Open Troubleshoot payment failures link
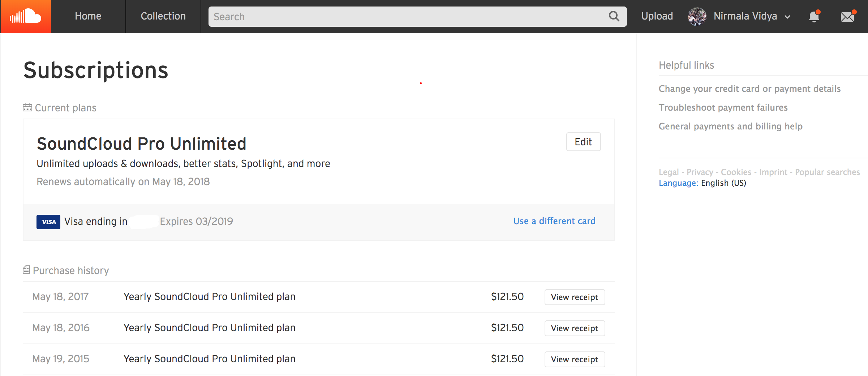This screenshot has width=868, height=376. point(723,108)
